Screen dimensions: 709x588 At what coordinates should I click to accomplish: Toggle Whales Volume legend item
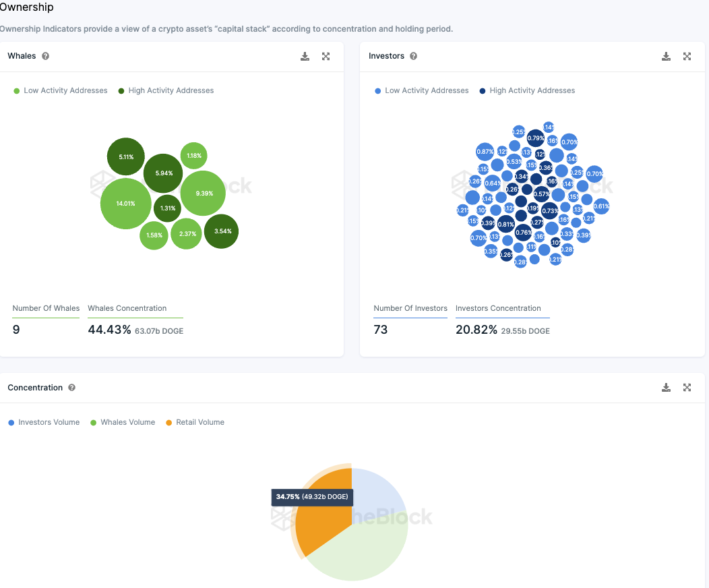(123, 422)
